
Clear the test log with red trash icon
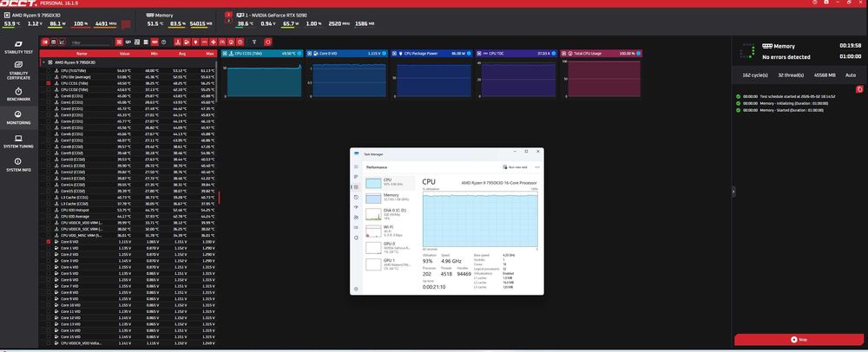pyautogui.click(x=859, y=89)
